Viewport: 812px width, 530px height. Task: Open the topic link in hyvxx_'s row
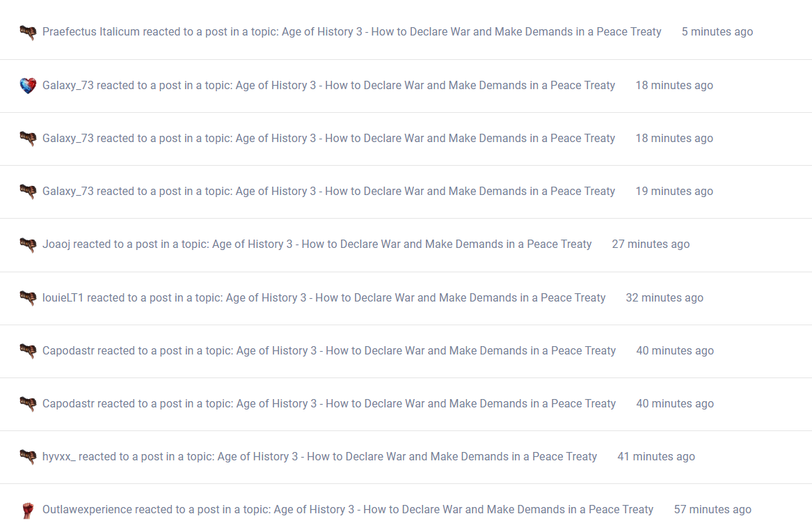click(x=407, y=456)
